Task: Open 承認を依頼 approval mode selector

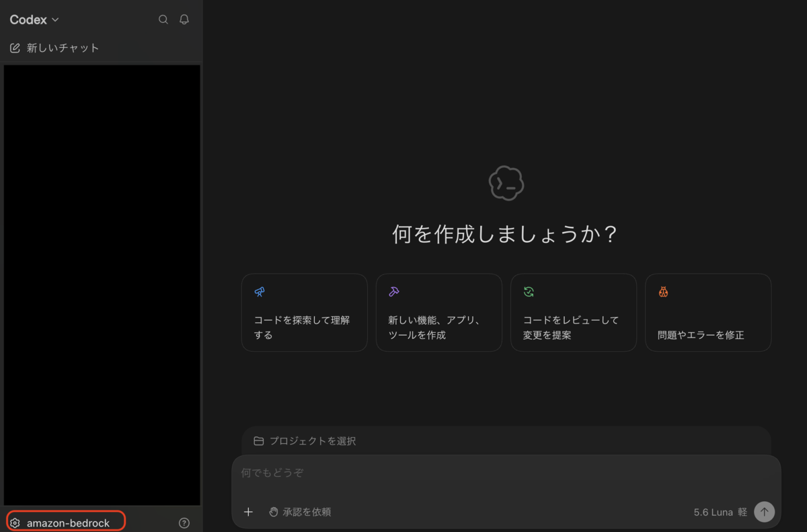Action: click(x=300, y=512)
